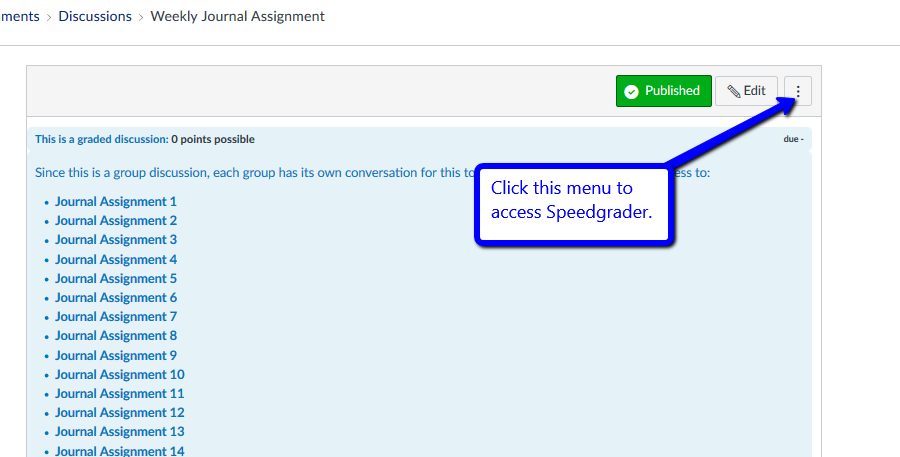Select Journal Assignment 11 from the list

click(119, 394)
